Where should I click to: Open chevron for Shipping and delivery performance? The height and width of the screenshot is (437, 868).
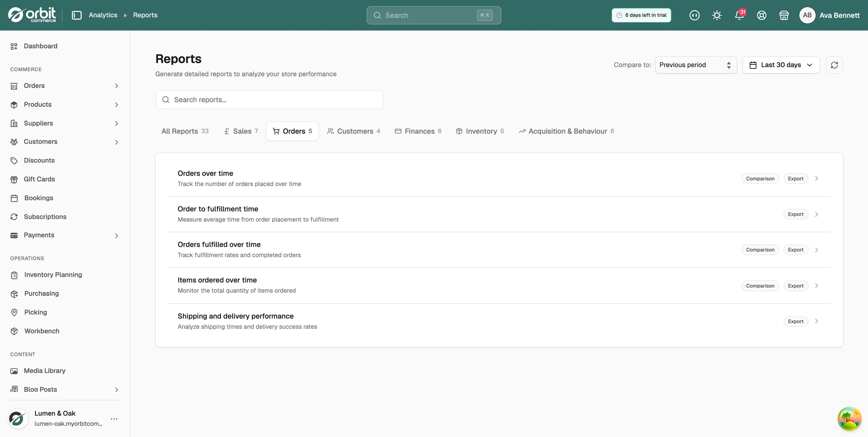point(816,321)
